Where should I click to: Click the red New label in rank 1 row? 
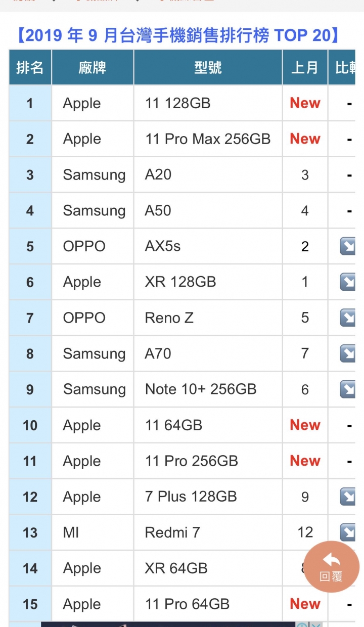click(x=305, y=103)
